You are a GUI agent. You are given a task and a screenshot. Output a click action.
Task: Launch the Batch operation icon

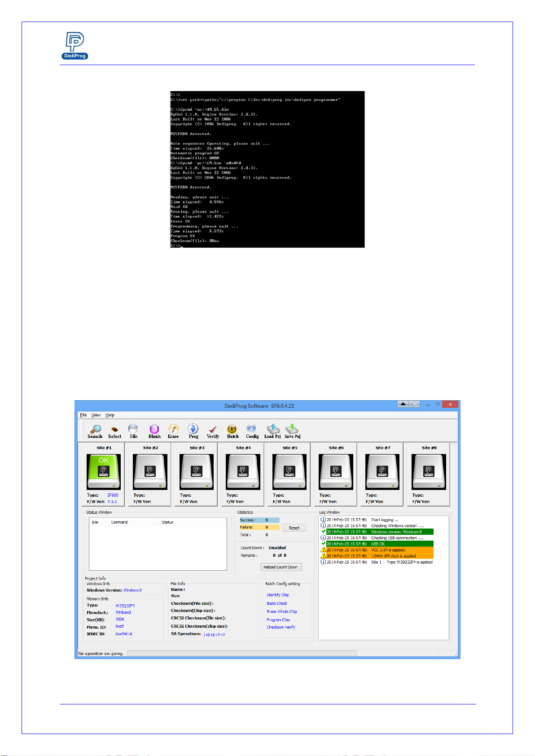pos(232,431)
